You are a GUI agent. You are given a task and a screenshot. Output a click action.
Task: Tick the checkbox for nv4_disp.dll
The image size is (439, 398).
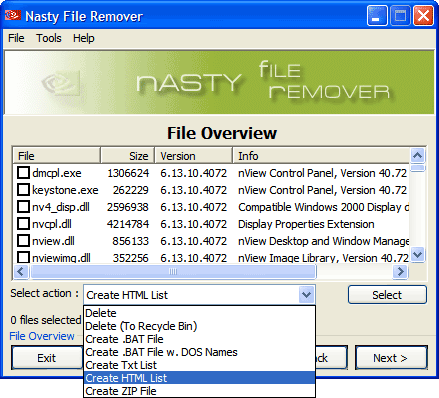(x=23, y=207)
